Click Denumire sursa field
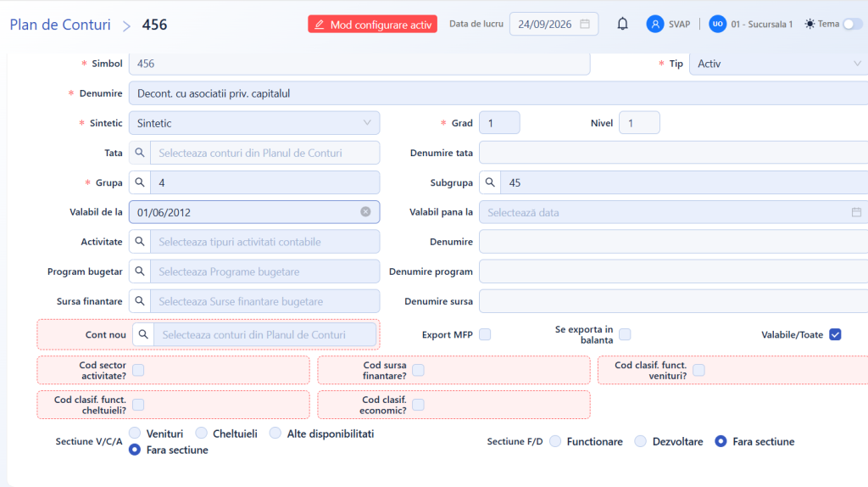This screenshot has width=868, height=487. (x=673, y=301)
